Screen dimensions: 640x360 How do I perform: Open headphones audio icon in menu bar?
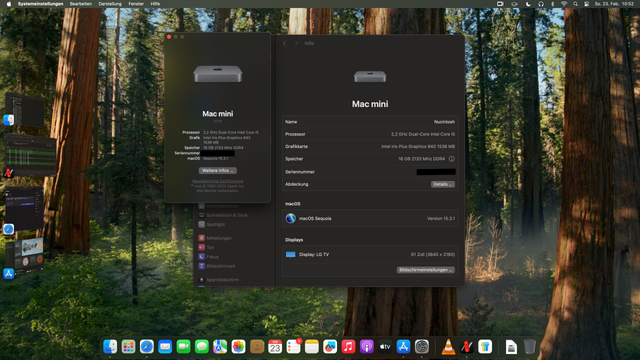541,4
